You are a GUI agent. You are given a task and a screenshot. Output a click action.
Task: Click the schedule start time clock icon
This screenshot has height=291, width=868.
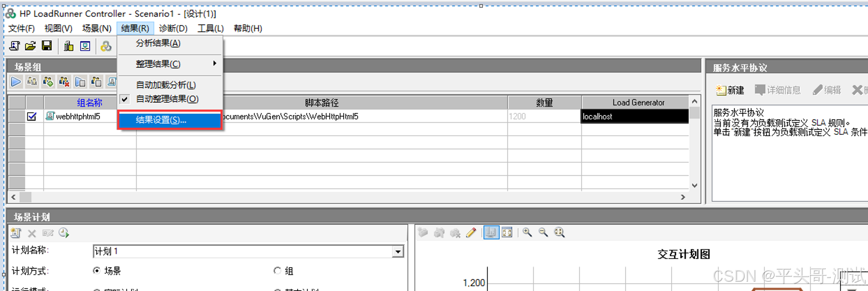point(64,233)
